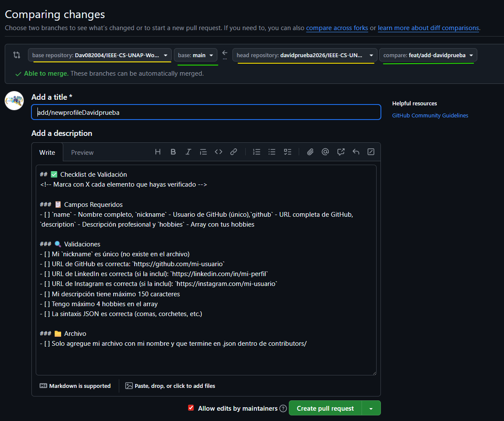Apply italic formatting in description toolbar

pyautogui.click(x=189, y=152)
